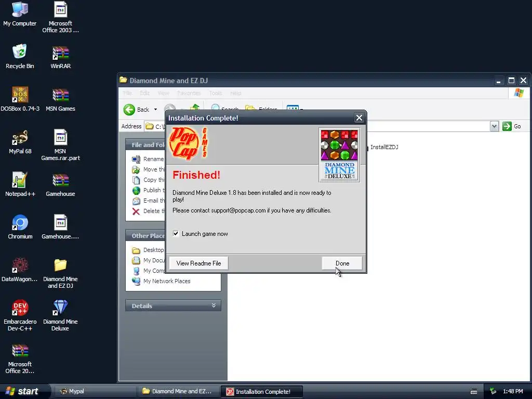Select Gamehouse.... file icon on desktop

tap(60, 227)
